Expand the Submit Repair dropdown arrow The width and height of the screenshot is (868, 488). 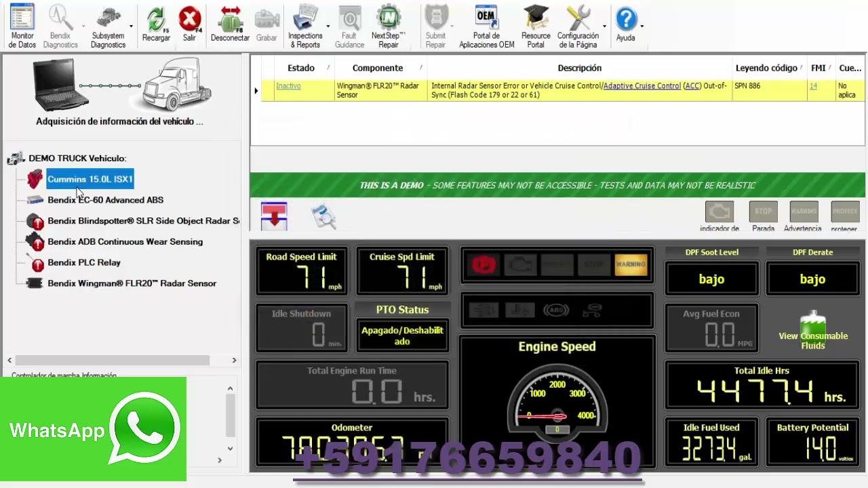point(452,27)
